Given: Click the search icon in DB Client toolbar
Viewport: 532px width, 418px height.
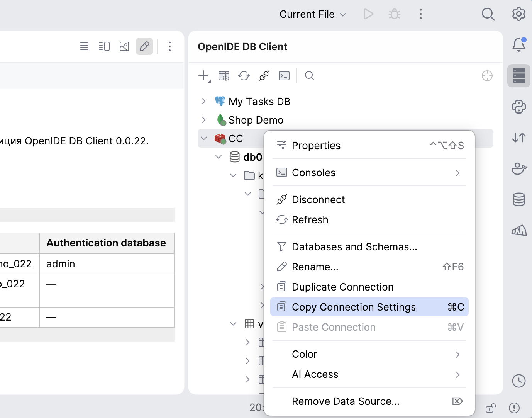Looking at the screenshot, I should 310,76.
